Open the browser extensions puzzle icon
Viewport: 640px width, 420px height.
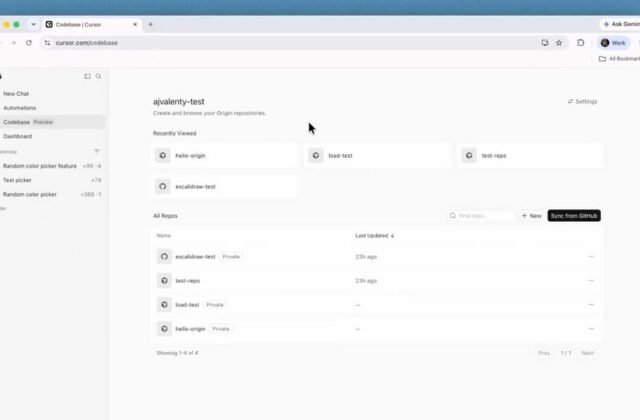click(580, 42)
